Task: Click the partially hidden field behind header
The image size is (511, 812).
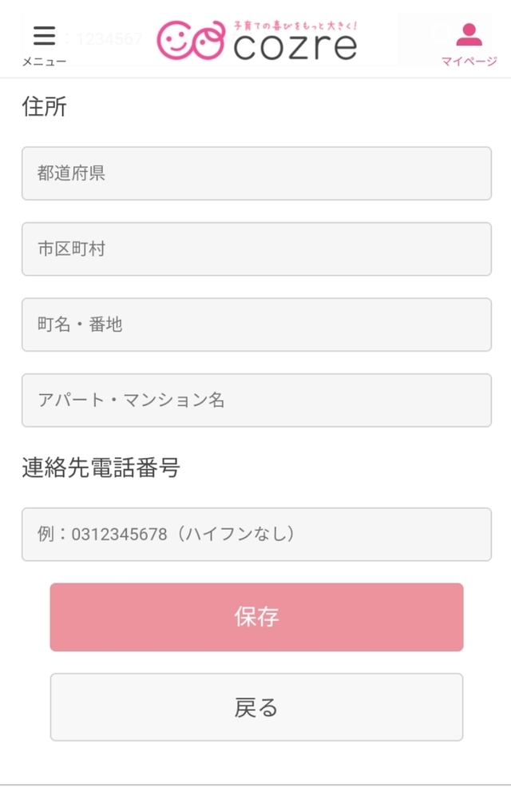Action: click(x=104, y=38)
